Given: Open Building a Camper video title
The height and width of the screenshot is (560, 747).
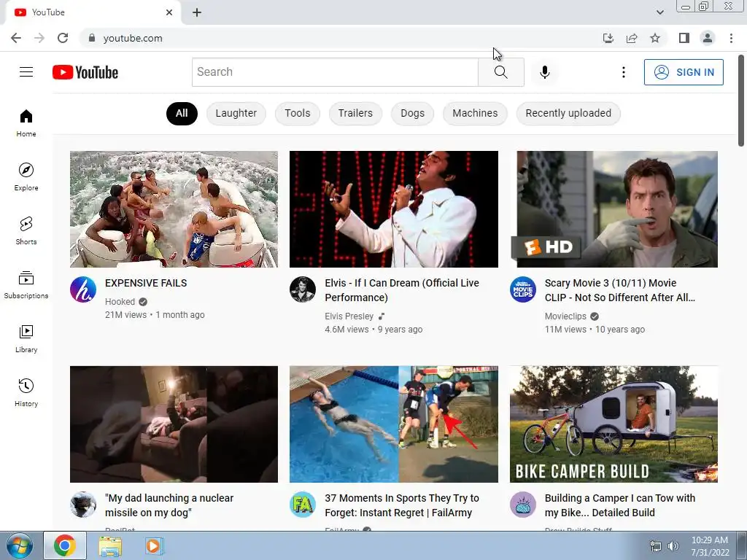Looking at the screenshot, I should click(620, 505).
